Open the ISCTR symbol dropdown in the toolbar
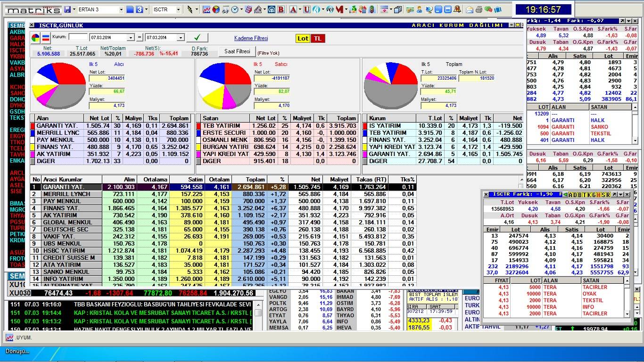644x362 pixels. pyautogui.click(x=178, y=9)
